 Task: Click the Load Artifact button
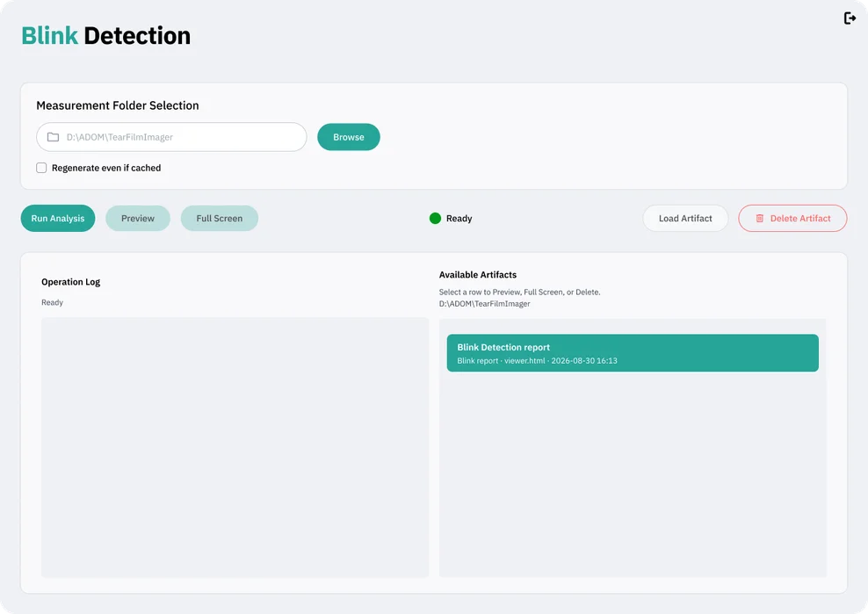pyautogui.click(x=685, y=218)
